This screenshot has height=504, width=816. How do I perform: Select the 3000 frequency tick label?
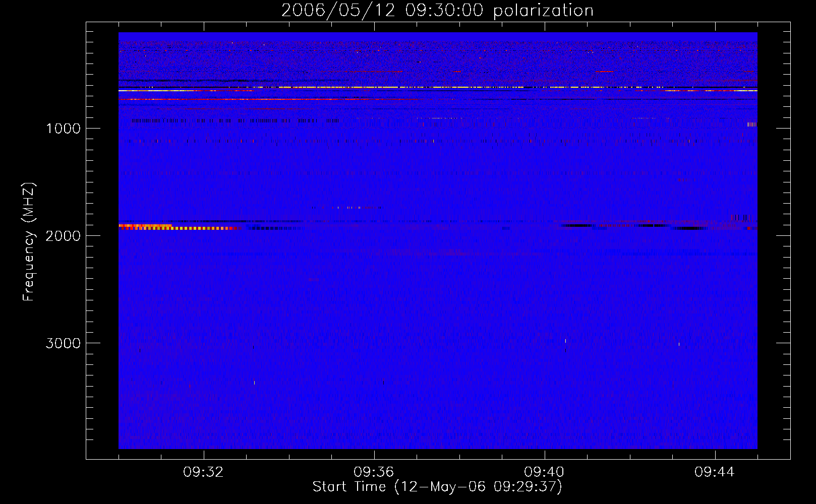click(x=63, y=343)
